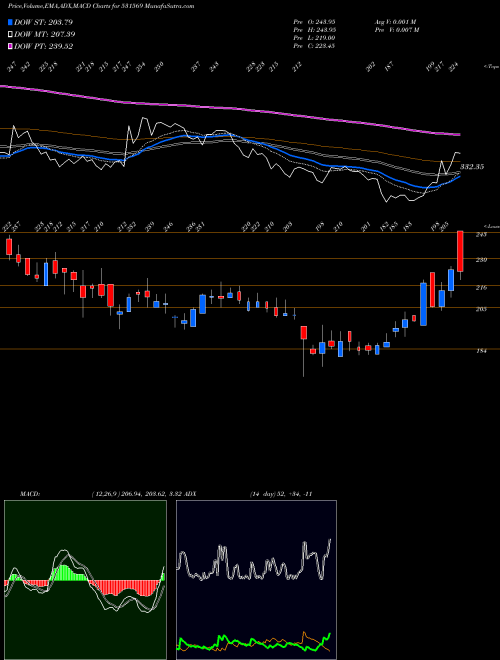Click the tall red last candlestick
Screen dimensions: 500x660
460,251
